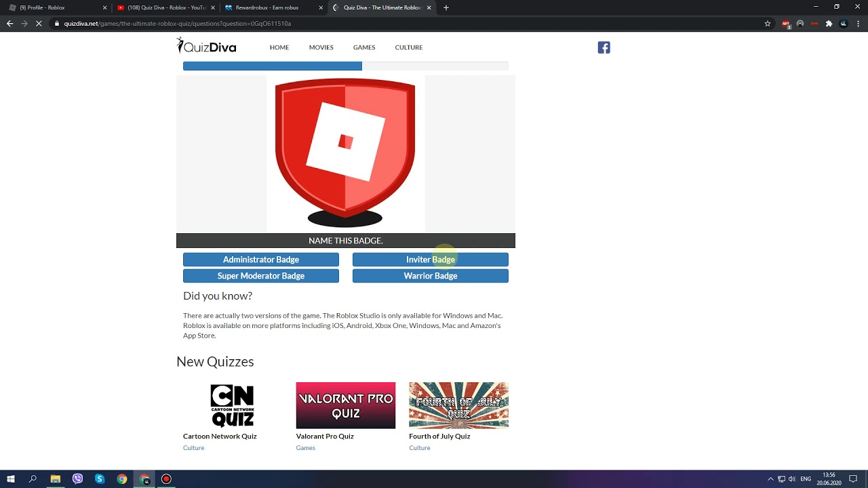Viewport: 868px width, 488px height.
Task: Open the Fourth of July Quiz thumbnail
Action: point(458,405)
